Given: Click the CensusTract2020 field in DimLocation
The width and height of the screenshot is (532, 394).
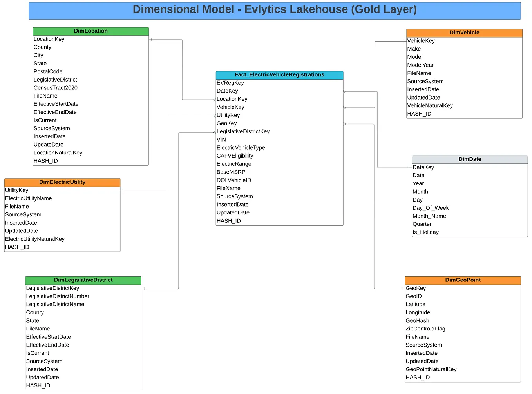Looking at the screenshot, I should coord(56,87).
